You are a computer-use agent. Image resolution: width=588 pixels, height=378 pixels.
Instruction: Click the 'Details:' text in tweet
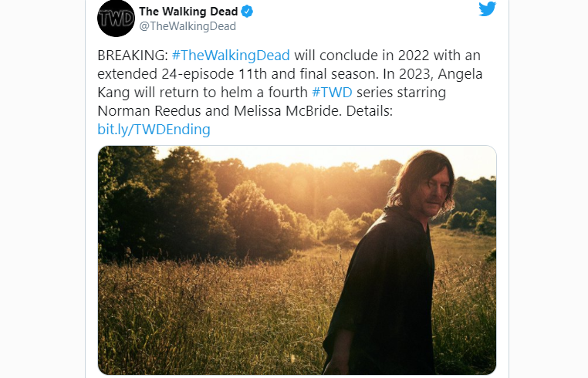(369, 110)
